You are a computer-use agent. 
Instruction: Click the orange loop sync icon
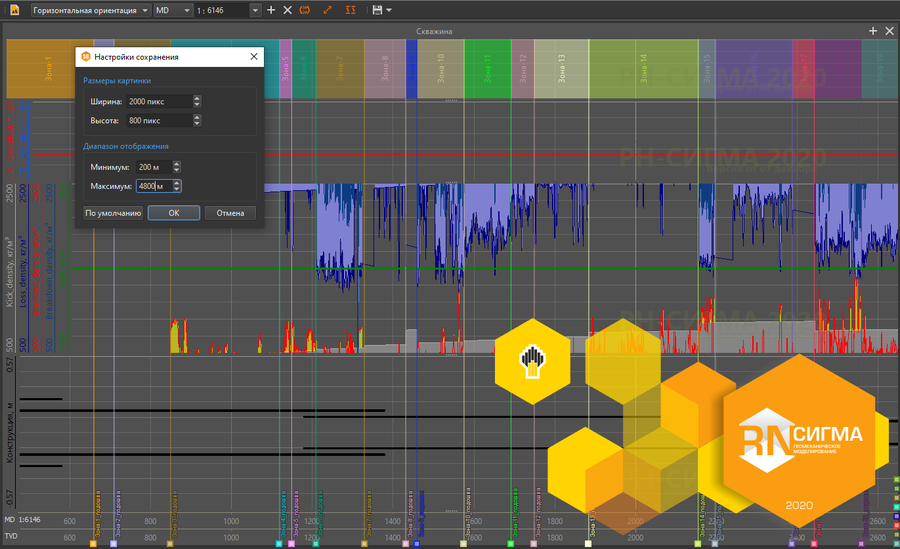coord(306,10)
